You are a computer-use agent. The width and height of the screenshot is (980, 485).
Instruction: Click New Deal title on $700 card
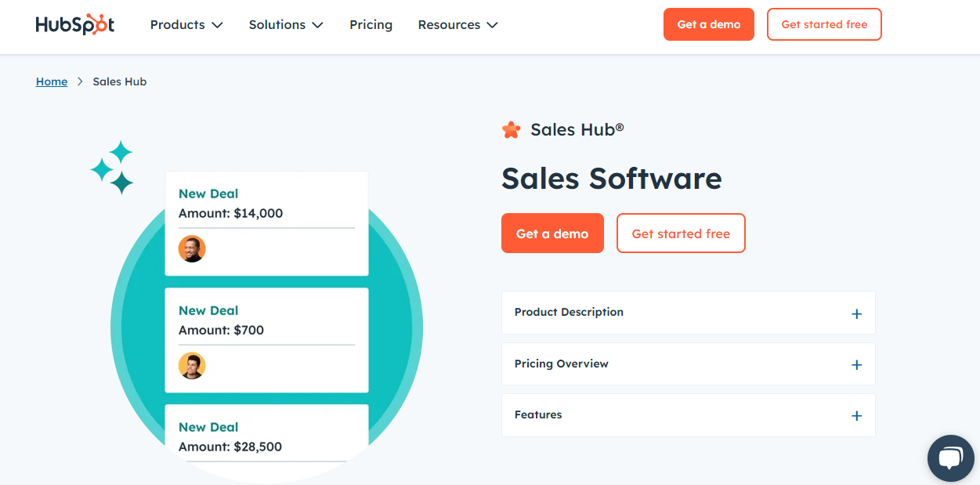pyautogui.click(x=208, y=310)
